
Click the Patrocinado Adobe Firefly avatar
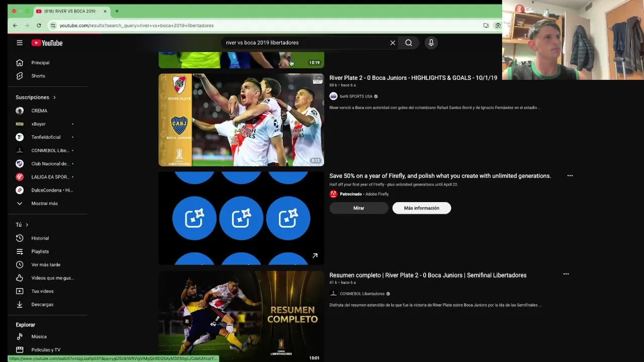point(333,194)
